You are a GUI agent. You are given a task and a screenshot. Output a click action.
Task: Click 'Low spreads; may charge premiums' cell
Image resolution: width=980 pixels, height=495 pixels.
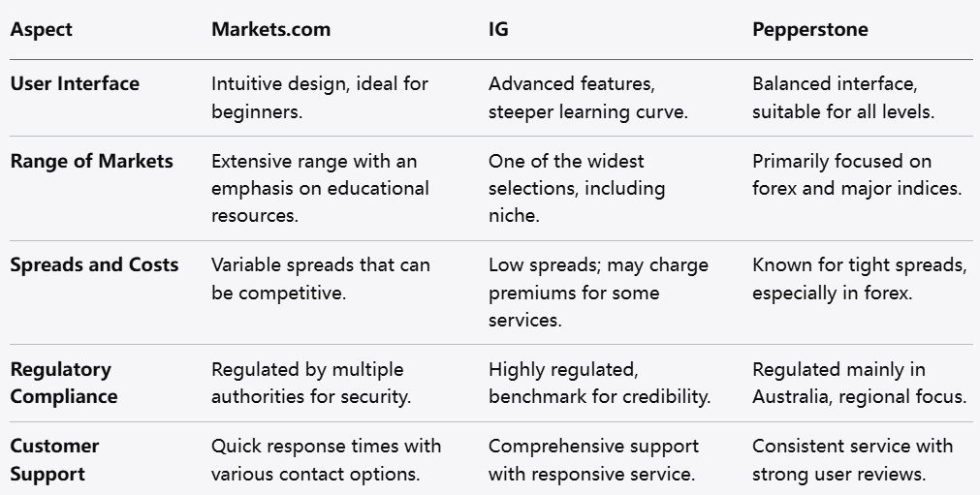click(x=598, y=292)
